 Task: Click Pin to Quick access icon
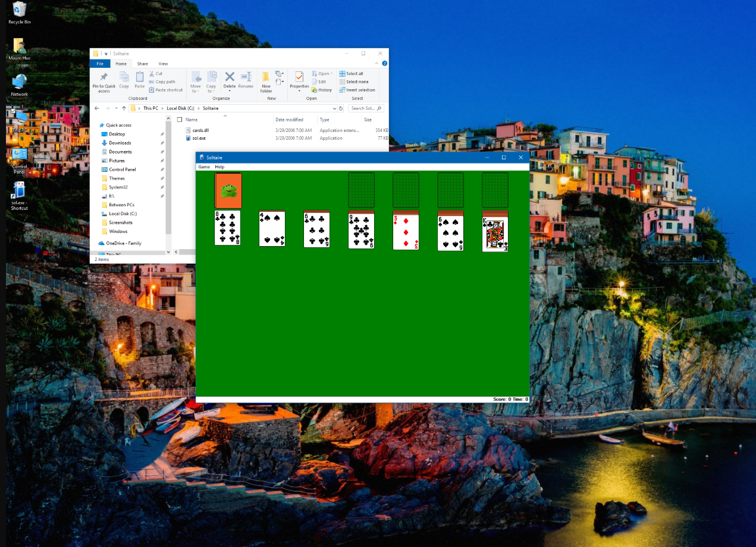click(x=104, y=78)
